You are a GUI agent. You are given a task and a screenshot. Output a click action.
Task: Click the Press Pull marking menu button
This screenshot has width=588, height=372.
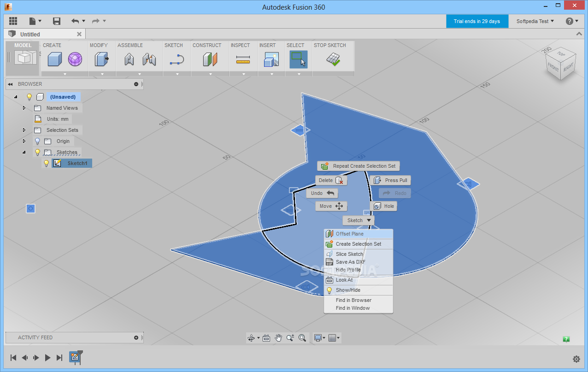(390, 180)
